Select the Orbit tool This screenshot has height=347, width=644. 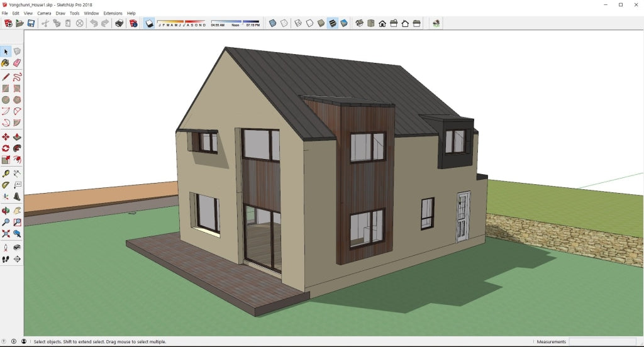click(6, 211)
